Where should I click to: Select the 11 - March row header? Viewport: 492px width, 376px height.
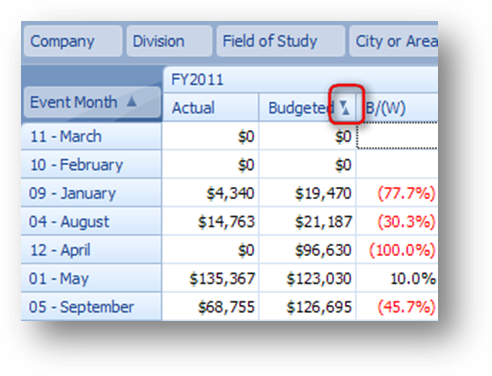click(x=91, y=136)
